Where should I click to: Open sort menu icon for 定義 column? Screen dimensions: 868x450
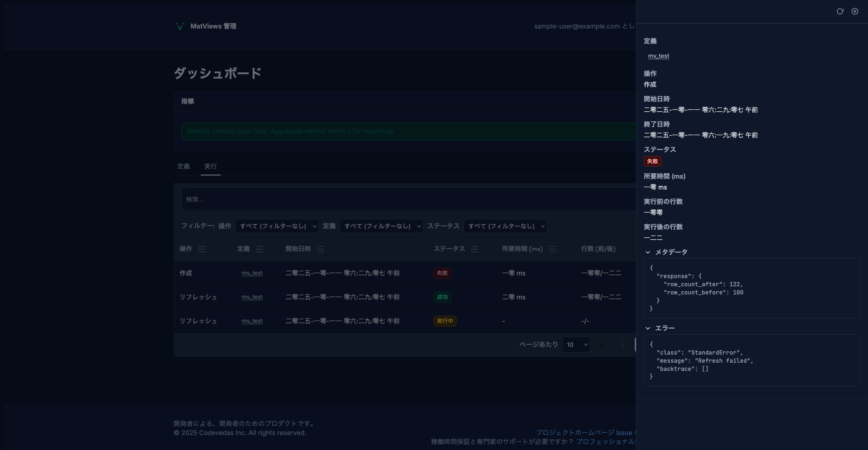[x=259, y=249]
